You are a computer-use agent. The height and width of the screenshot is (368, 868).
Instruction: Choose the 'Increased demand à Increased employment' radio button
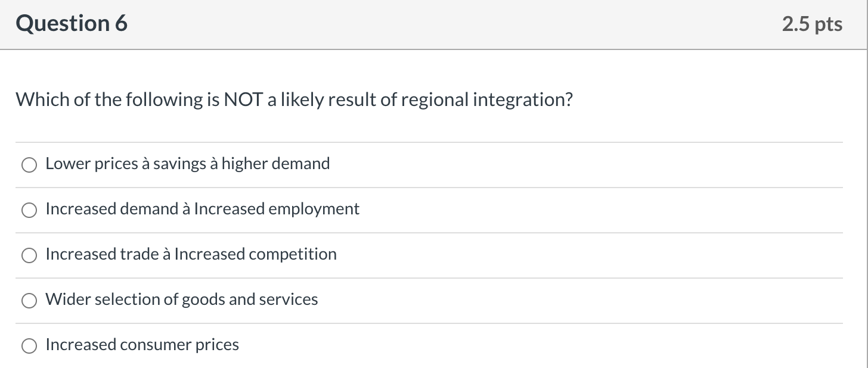pyautogui.click(x=29, y=210)
